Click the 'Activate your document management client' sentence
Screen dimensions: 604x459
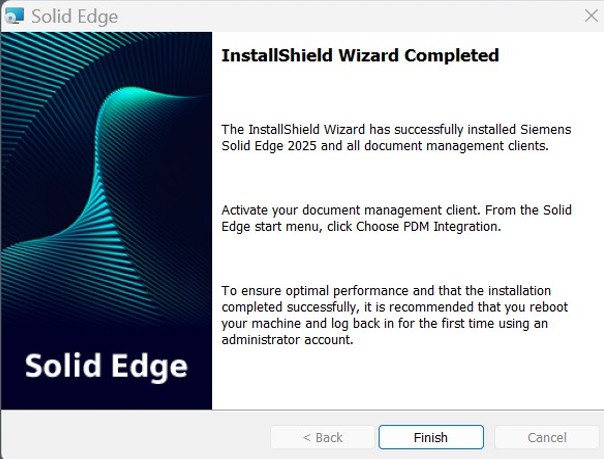click(x=351, y=210)
